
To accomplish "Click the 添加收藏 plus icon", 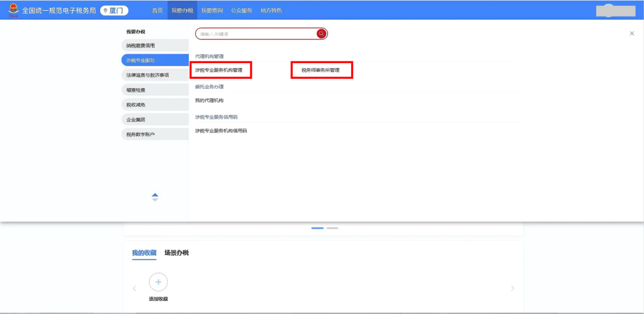I will 158,282.
